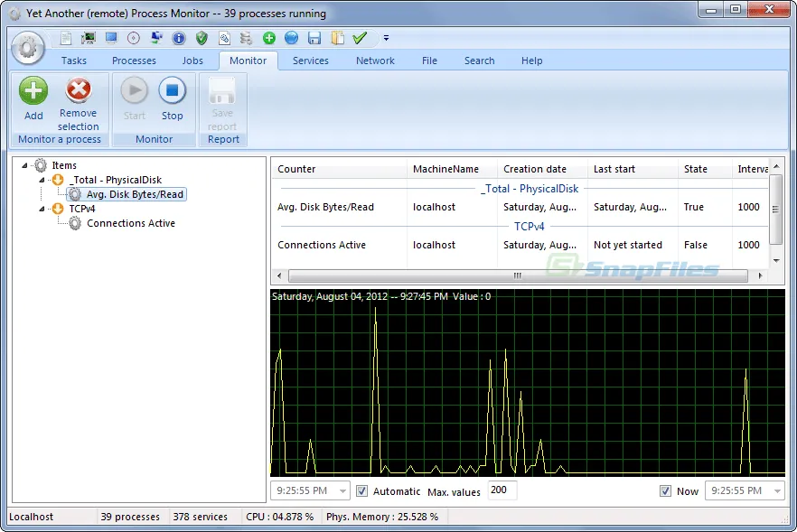Click the vertical scrollbar down arrow
Image resolution: width=797 pixels, height=532 pixels.
click(x=775, y=261)
